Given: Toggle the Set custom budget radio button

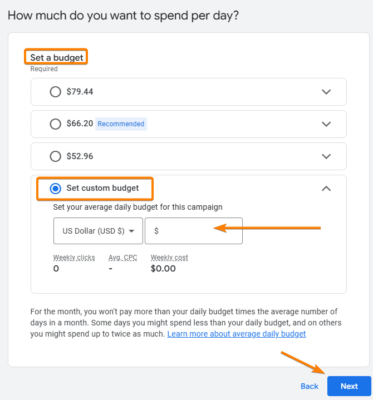Looking at the screenshot, I should coord(55,189).
